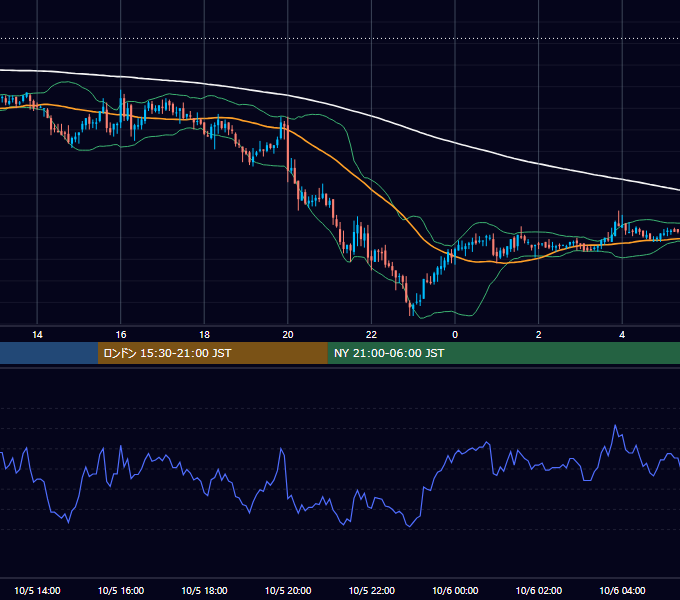Click the 20 hour axis label
The height and width of the screenshot is (600, 680).
[x=288, y=335]
